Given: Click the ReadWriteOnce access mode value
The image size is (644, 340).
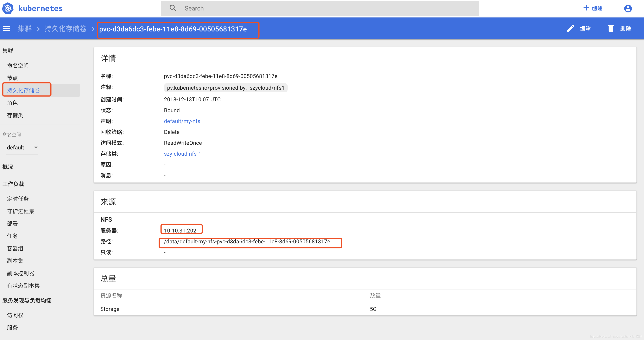Looking at the screenshot, I should [183, 143].
